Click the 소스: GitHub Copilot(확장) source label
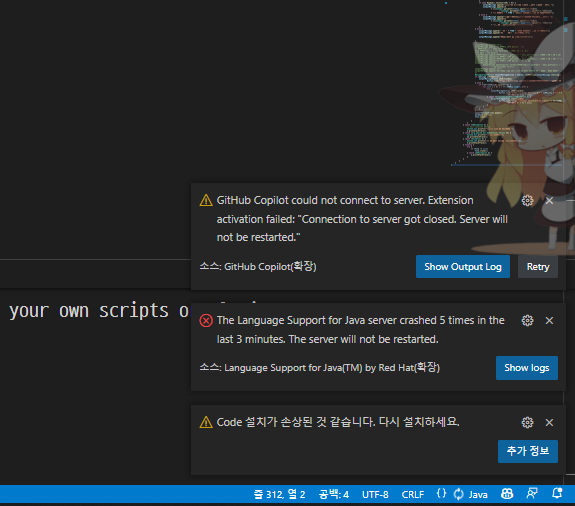This screenshot has height=506, width=575. pos(258,267)
